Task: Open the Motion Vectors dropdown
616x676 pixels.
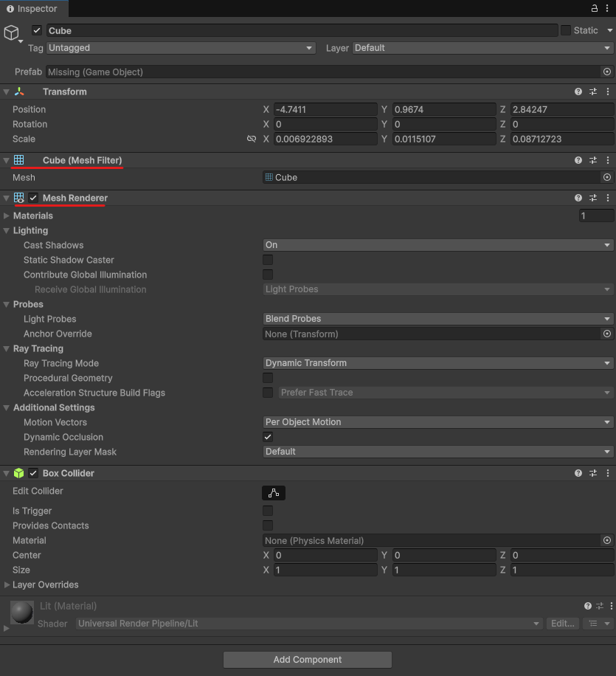Action: (x=438, y=422)
